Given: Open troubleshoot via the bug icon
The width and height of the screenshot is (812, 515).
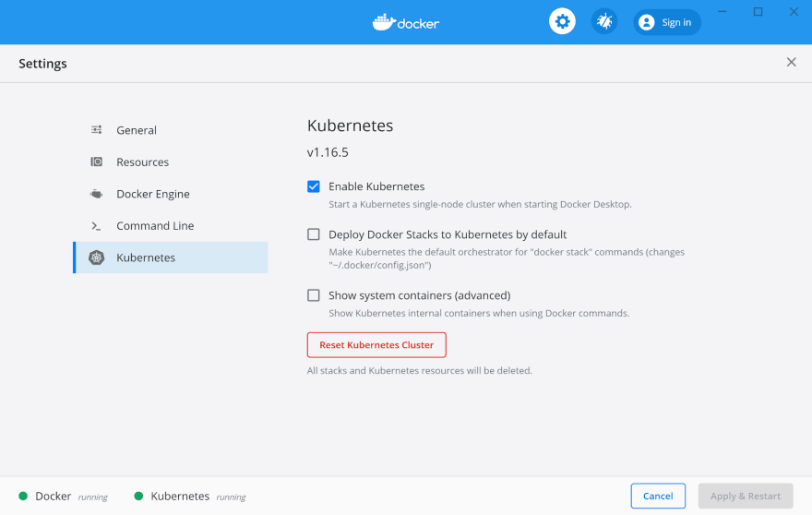Looking at the screenshot, I should click(x=604, y=22).
